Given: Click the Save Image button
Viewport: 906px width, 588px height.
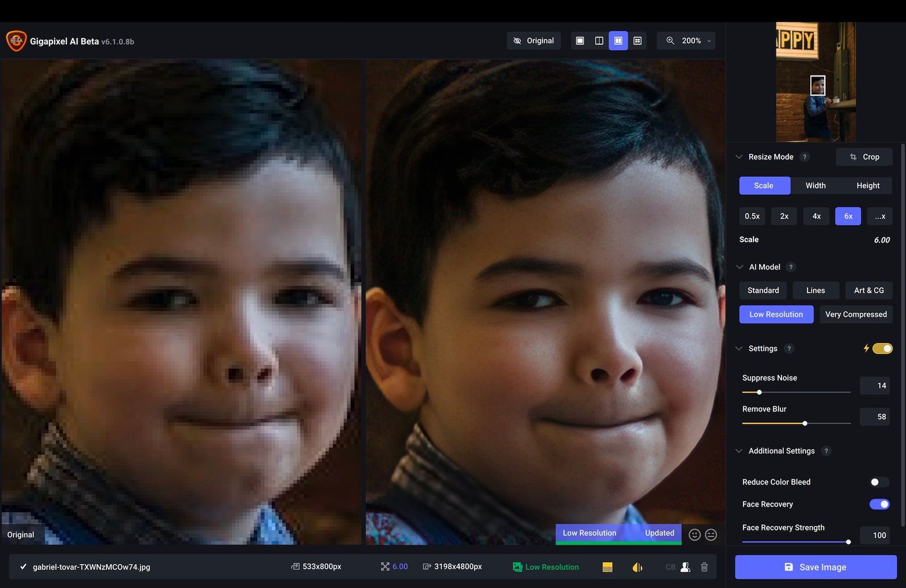Looking at the screenshot, I should coord(815,566).
